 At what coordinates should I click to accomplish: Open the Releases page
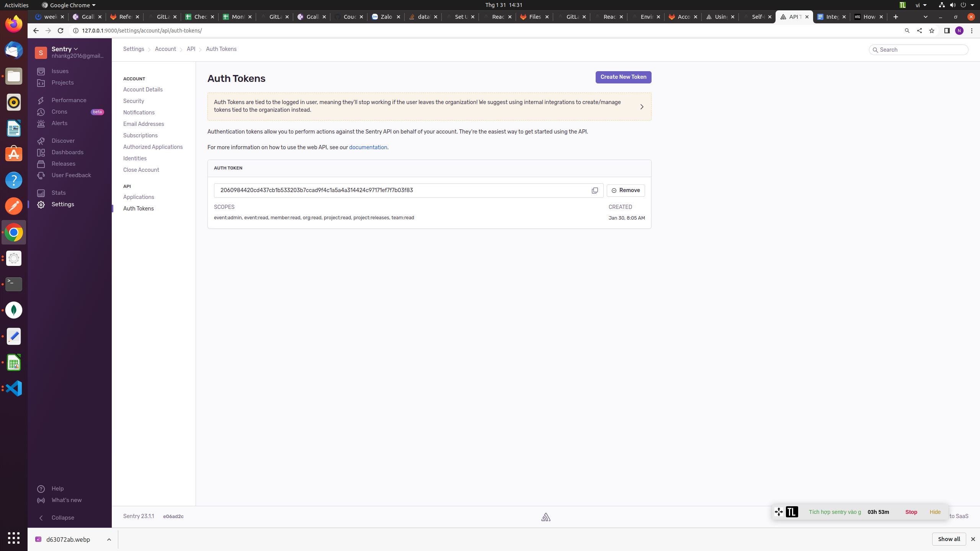click(x=64, y=164)
